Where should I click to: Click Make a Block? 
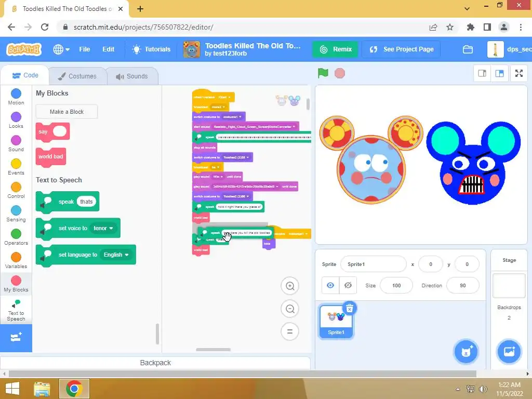click(66, 112)
